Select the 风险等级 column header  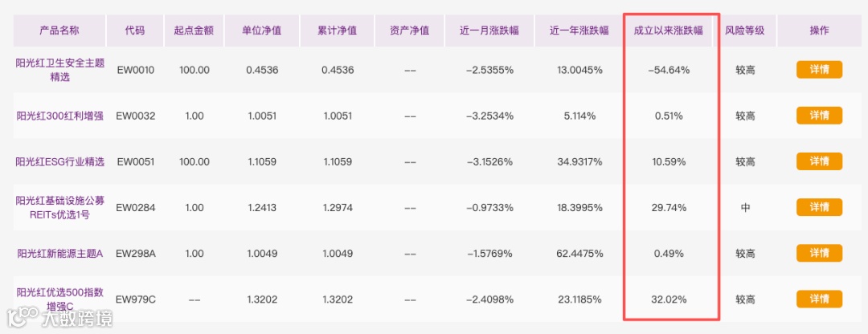click(744, 30)
